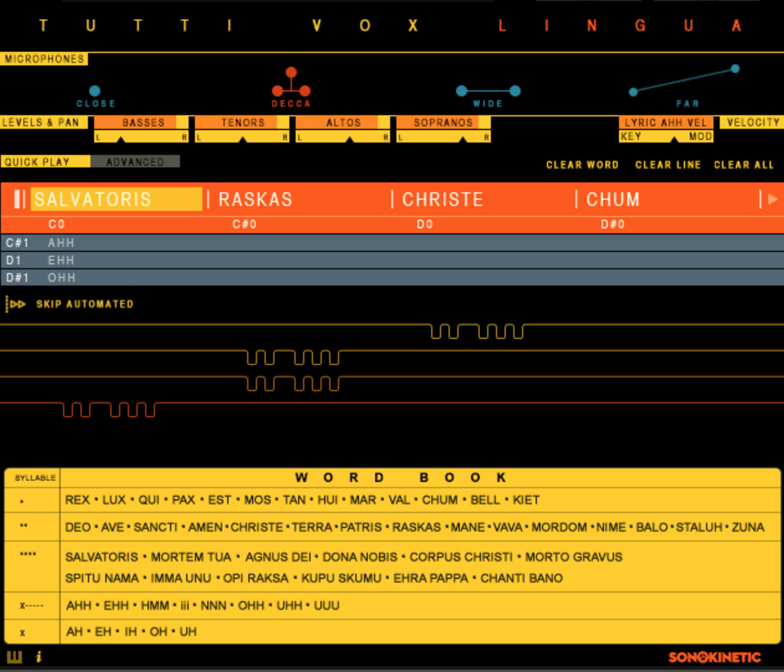The image size is (784, 672).
Task: Select the D1 EHH row
Action: [x=392, y=260]
